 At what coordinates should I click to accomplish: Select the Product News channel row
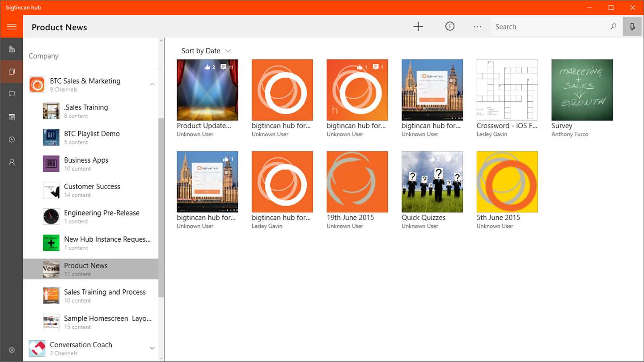91,269
